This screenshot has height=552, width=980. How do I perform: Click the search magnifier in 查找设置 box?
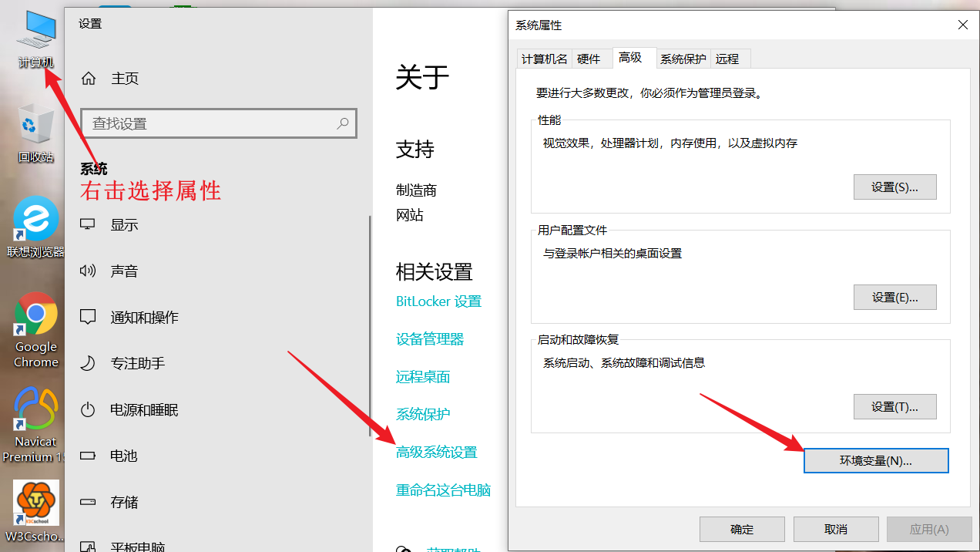(x=343, y=123)
